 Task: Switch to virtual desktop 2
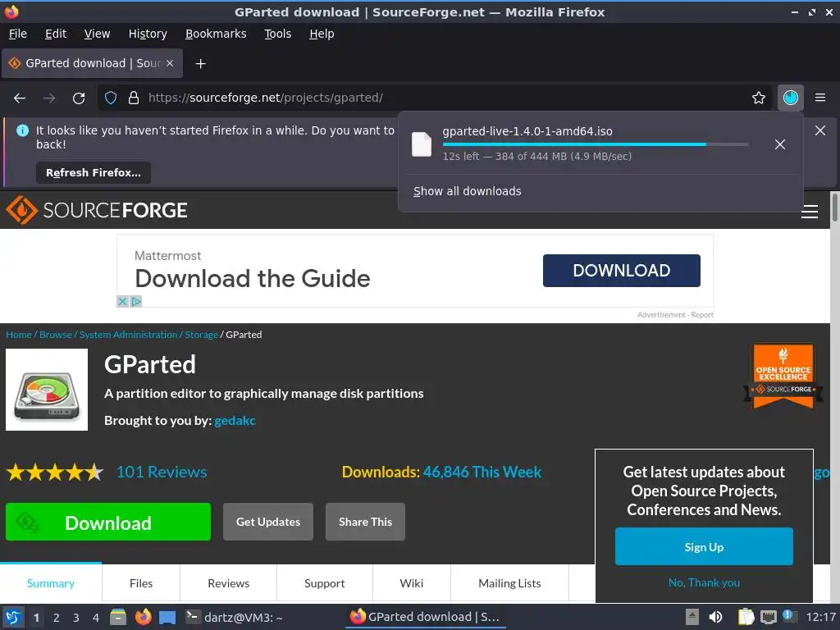click(57, 618)
